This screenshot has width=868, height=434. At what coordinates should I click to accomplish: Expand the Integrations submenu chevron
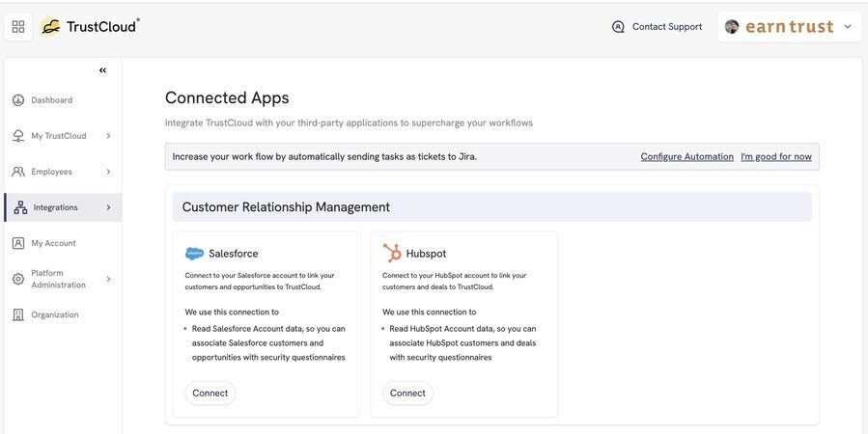click(x=108, y=208)
